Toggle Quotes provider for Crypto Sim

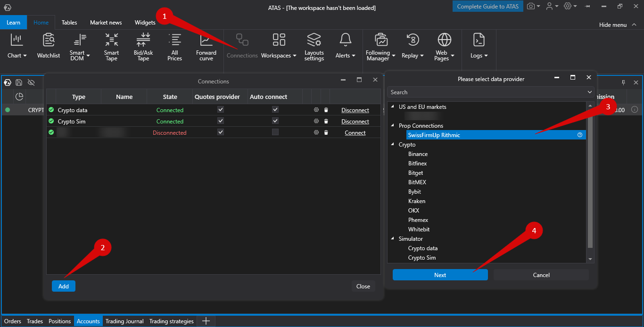click(x=220, y=121)
